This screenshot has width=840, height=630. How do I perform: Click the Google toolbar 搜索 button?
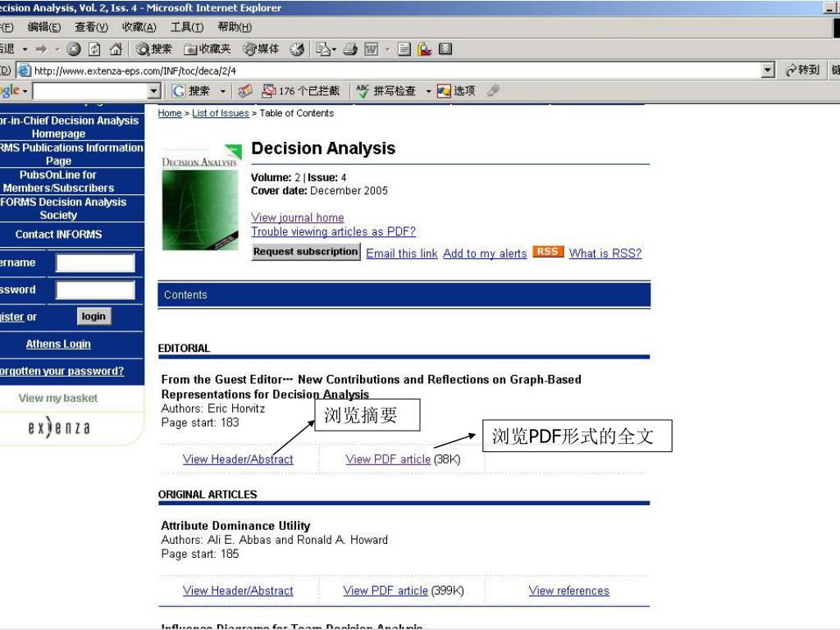pyautogui.click(x=191, y=91)
